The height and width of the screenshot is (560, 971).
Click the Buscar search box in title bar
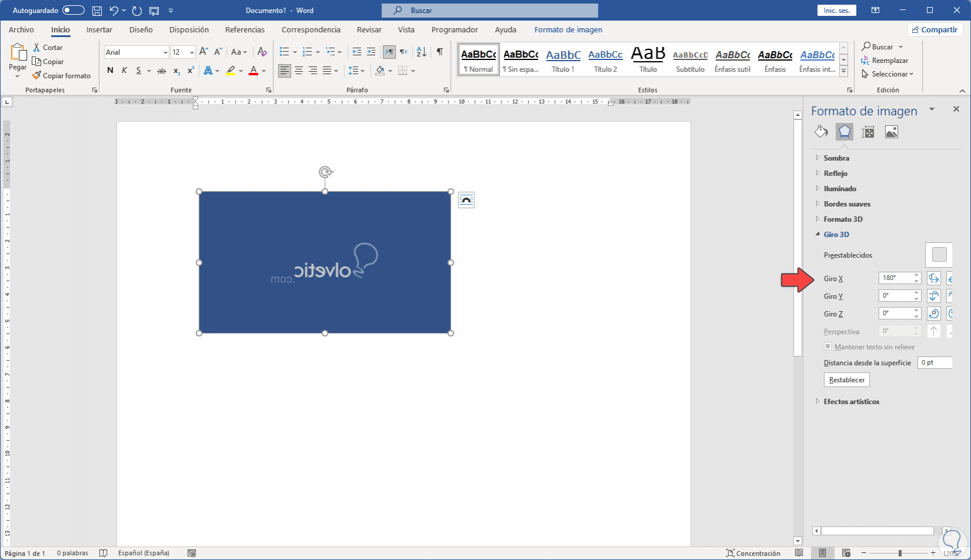pos(490,11)
